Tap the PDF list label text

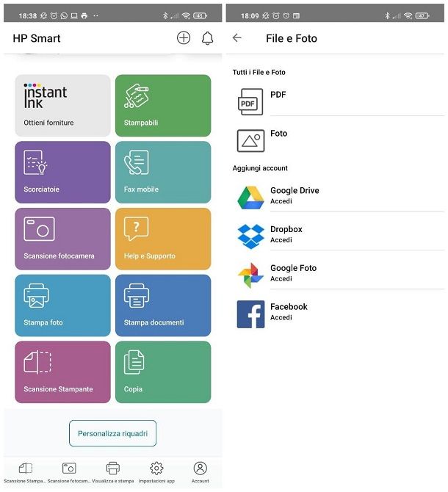click(278, 95)
